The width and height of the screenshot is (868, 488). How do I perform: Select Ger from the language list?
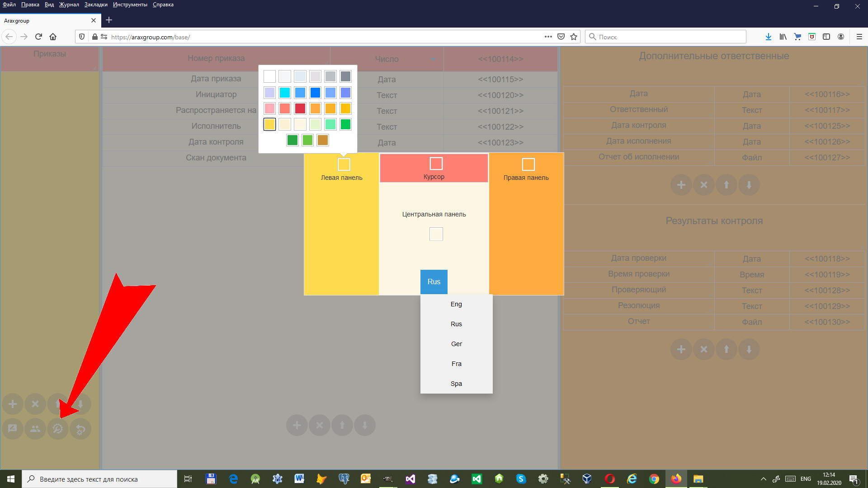click(456, 344)
